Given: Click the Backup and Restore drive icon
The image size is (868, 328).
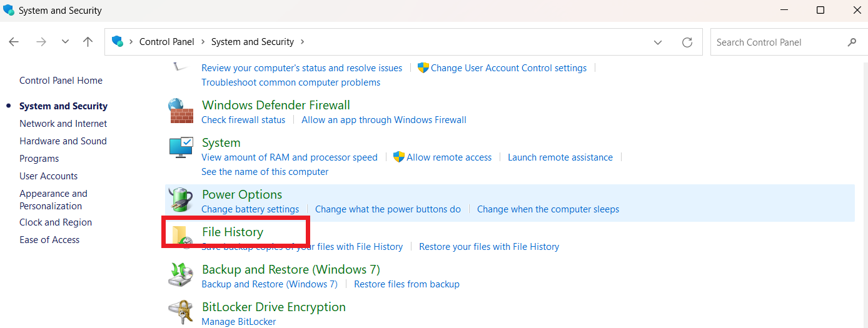Looking at the screenshot, I should [181, 275].
